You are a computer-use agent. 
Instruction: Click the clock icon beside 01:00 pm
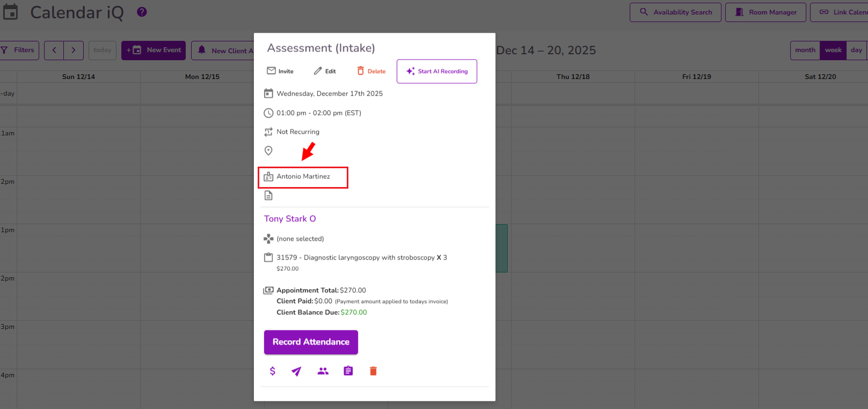click(268, 113)
